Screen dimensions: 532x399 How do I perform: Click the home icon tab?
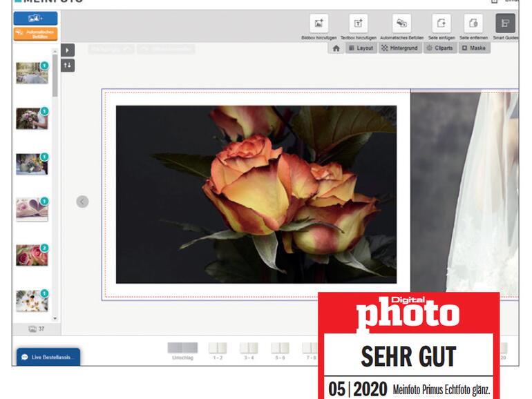(x=336, y=48)
